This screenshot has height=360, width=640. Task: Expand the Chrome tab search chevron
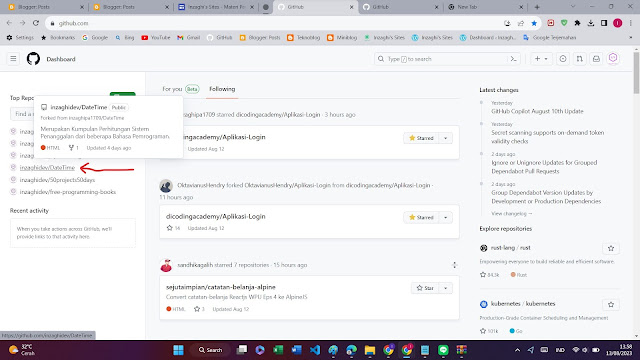(573, 7)
